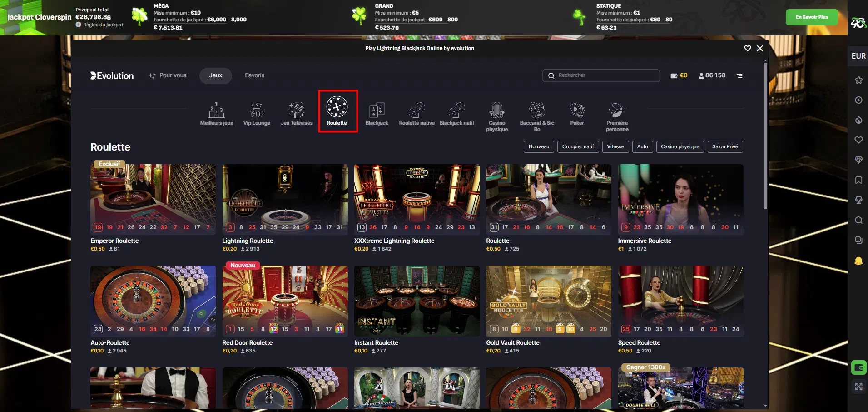Click the wallet balance €0 icon
Screen dimensions: 868x412
(x=679, y=75)
